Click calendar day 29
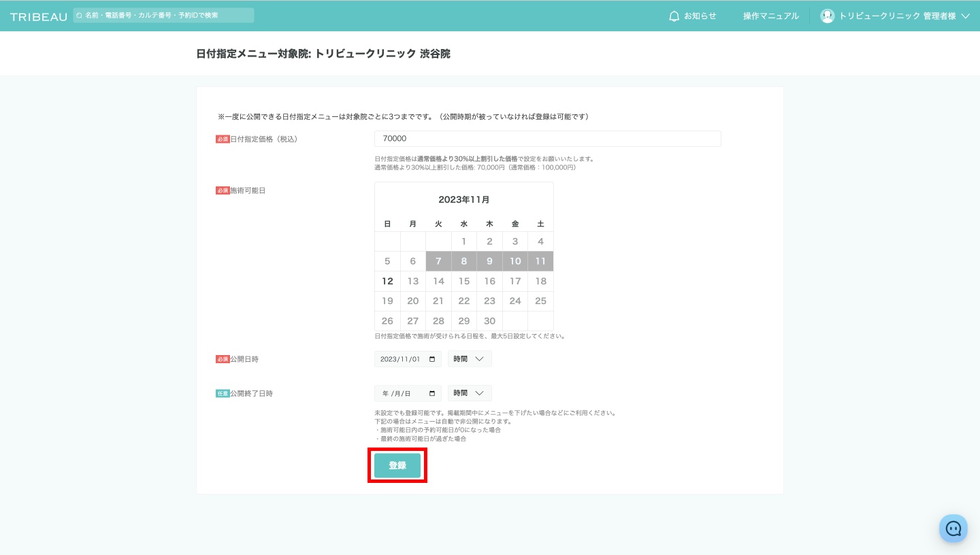This screenshot has width=980, height=555. (x=464, y=321)
